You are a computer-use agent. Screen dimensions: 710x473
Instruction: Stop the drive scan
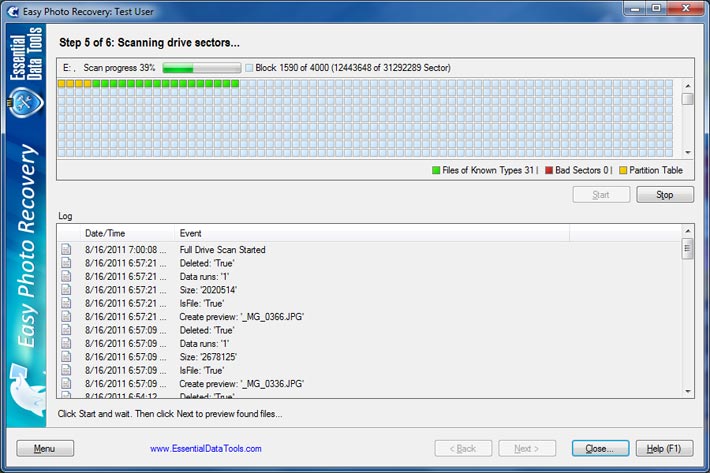[x=664, y=194]
